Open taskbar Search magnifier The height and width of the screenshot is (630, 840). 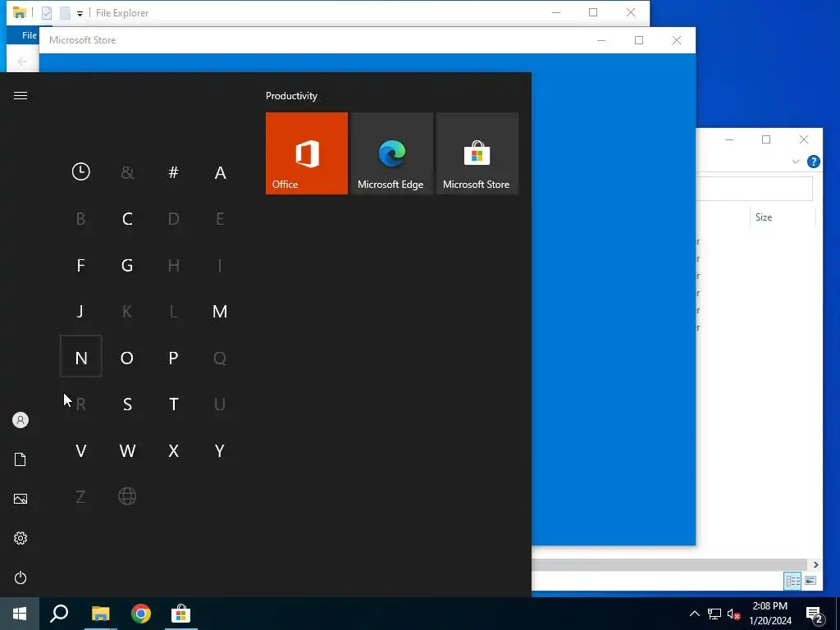pos(59,614)
